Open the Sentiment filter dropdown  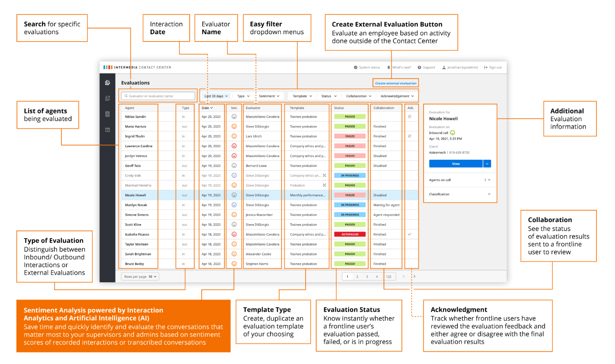pyautogui.click(x=269, y=96)
